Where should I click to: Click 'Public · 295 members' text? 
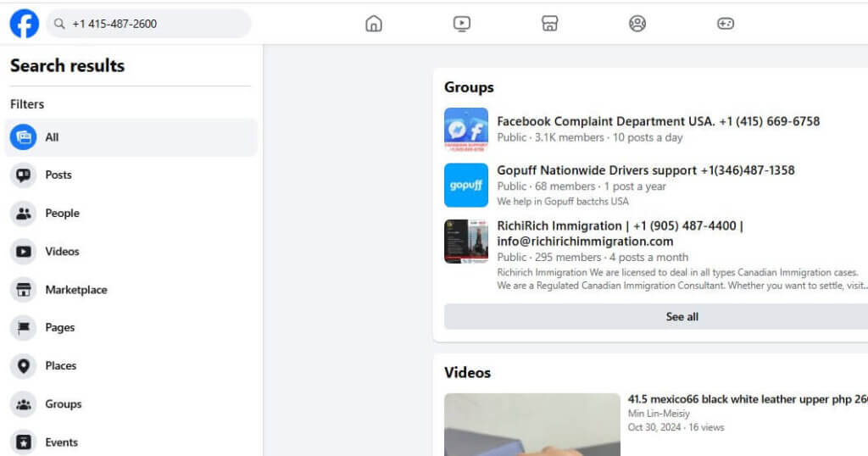(x=548, y=258)
